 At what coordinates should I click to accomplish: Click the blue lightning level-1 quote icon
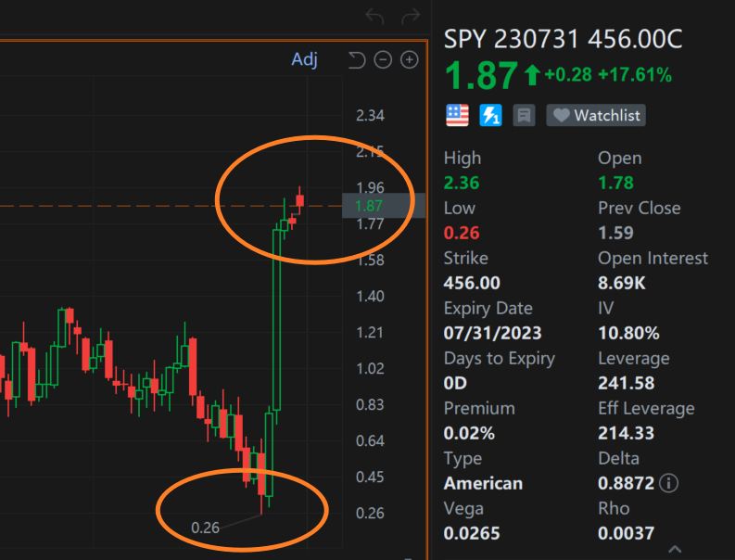[491, 115]
